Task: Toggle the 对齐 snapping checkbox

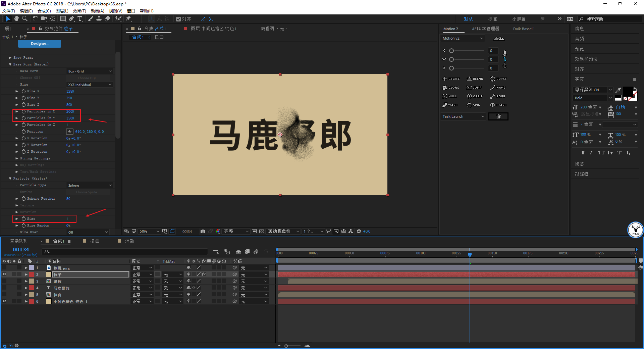Action: (x=178, y=19)
